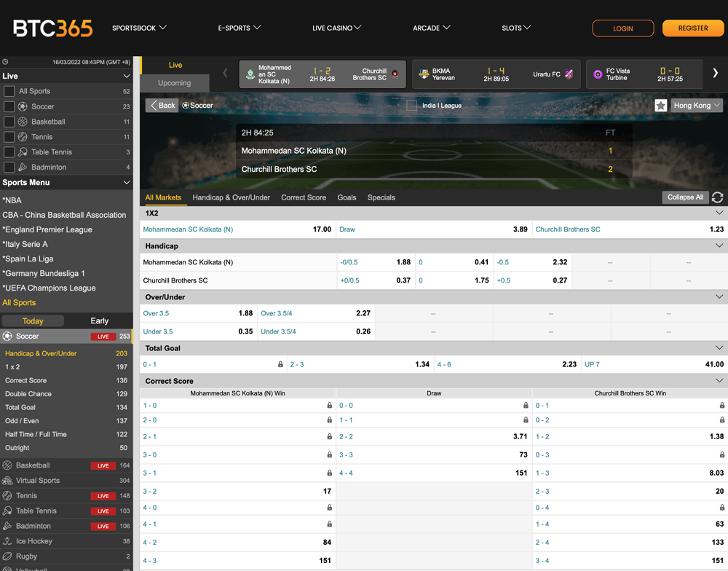Click the Ice Hockey icon in Today list
This screenshot has height=571, width=728.
click(7, 541)
